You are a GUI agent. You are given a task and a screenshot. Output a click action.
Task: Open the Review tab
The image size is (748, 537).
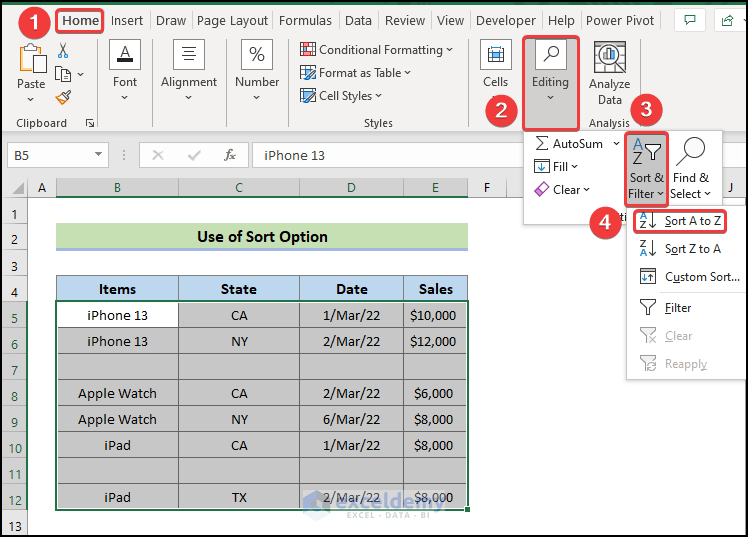(x=405, y=21)
